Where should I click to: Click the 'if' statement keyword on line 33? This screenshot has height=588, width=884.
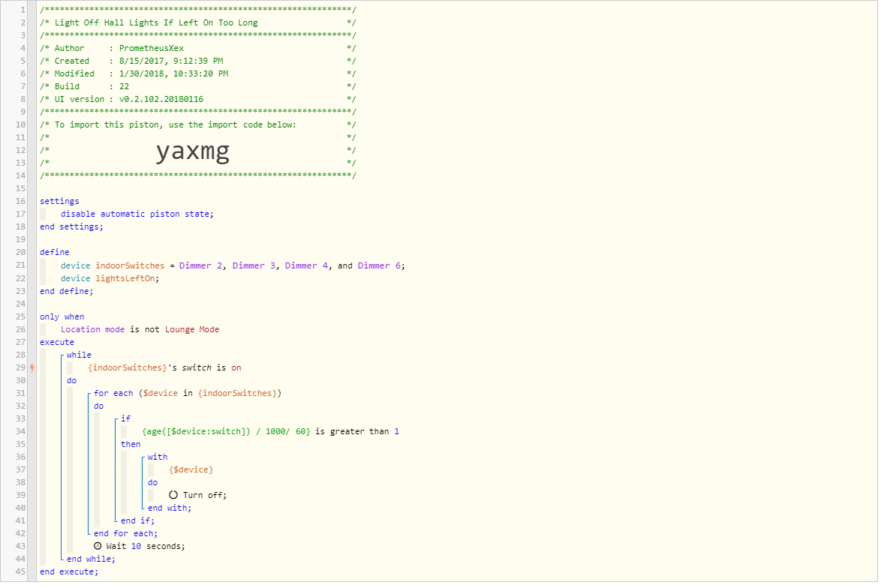pos(126,419)
